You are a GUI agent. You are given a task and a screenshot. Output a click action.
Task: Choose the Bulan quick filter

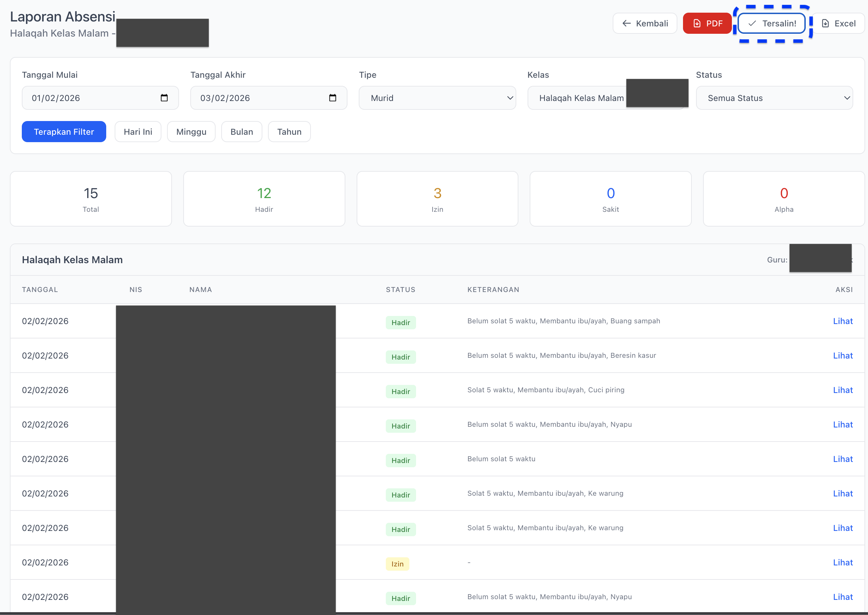pyautogui.click(x=242, y=132)
